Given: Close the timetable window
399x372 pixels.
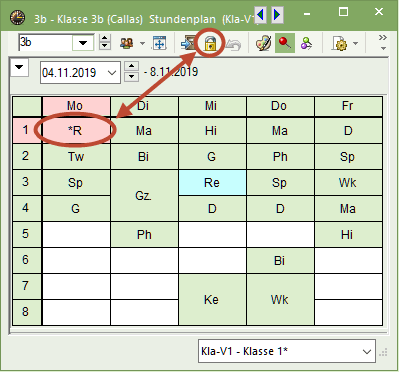Looking at the screenshot, I should pos(379,12).
